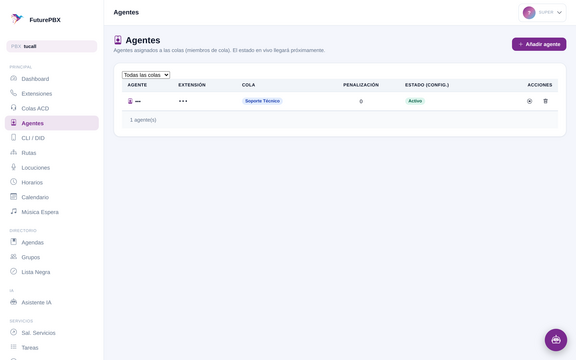The height and width of the screenshot is (360, 576).
Task: Open the Dashboard sidebar item
Action: point(51,79)
